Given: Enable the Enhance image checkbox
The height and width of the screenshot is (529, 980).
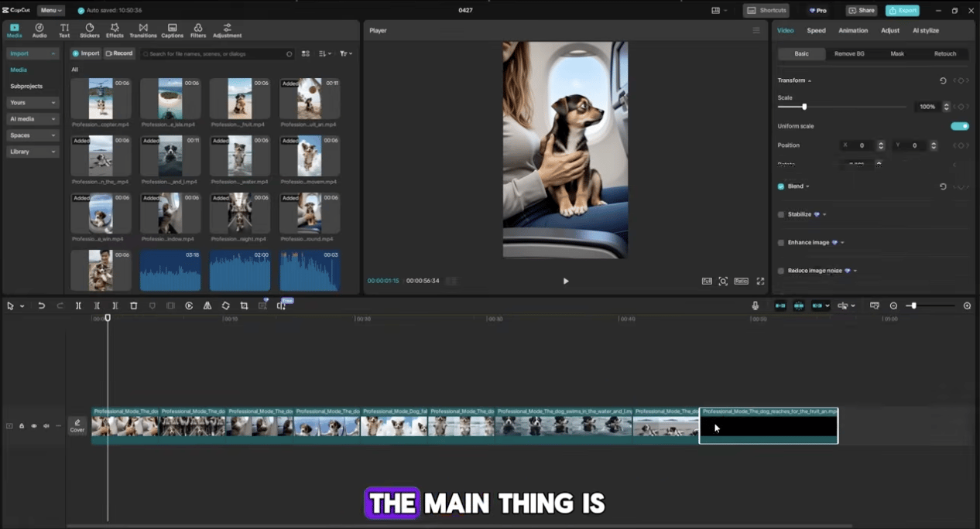Looking at the screenshot, I should 781,243.
